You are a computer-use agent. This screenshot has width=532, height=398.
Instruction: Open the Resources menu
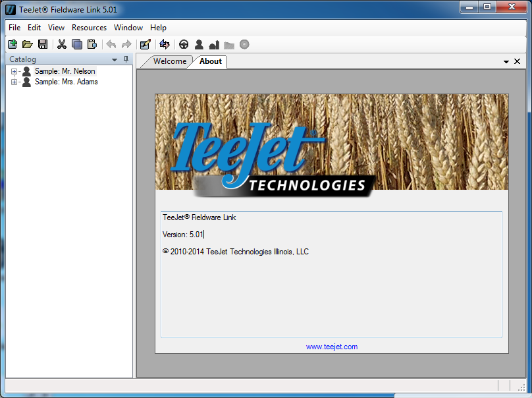(x=89, y=28)
